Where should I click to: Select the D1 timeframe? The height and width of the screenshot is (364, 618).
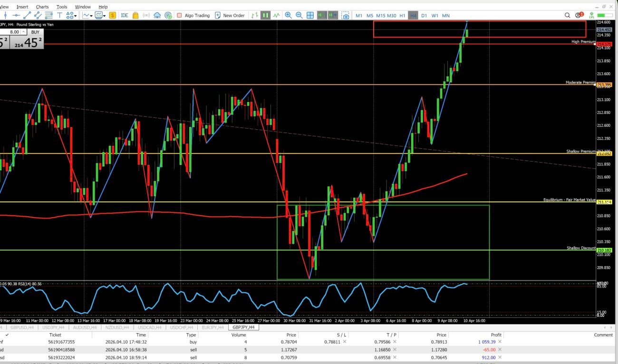[x=424, y=15]
